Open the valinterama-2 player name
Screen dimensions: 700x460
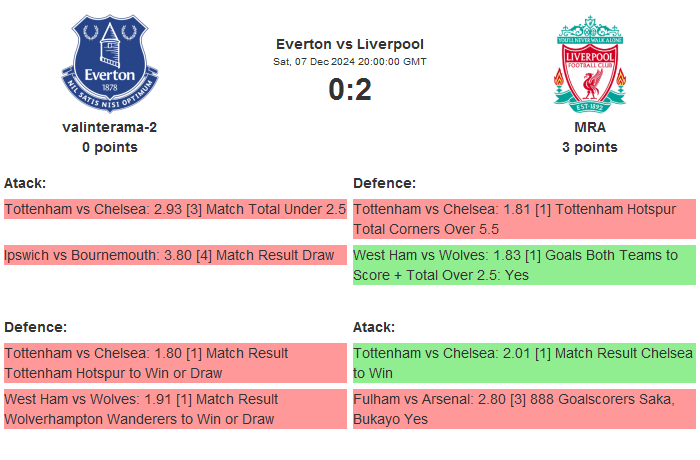[110, 127]
